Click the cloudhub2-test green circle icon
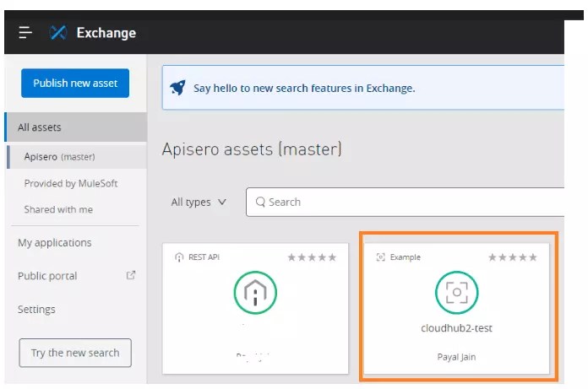Screen dimensions: 588x389 tap(456, 293)
